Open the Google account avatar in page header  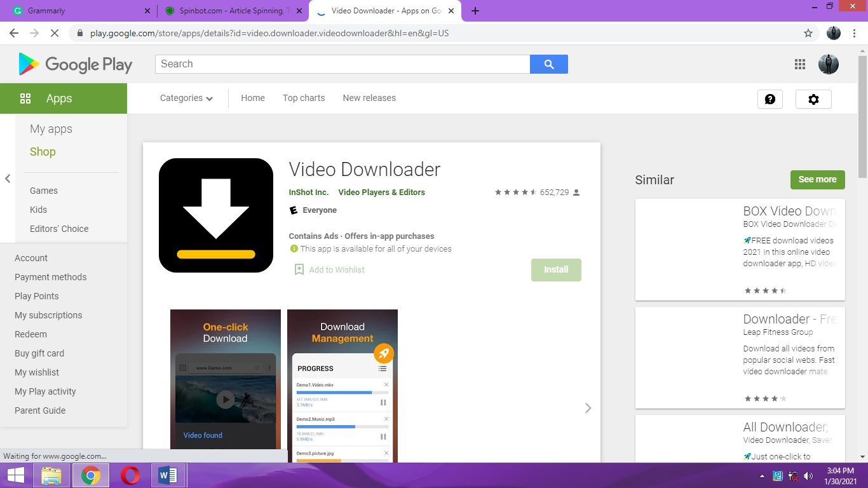click(x=829, y=64)
